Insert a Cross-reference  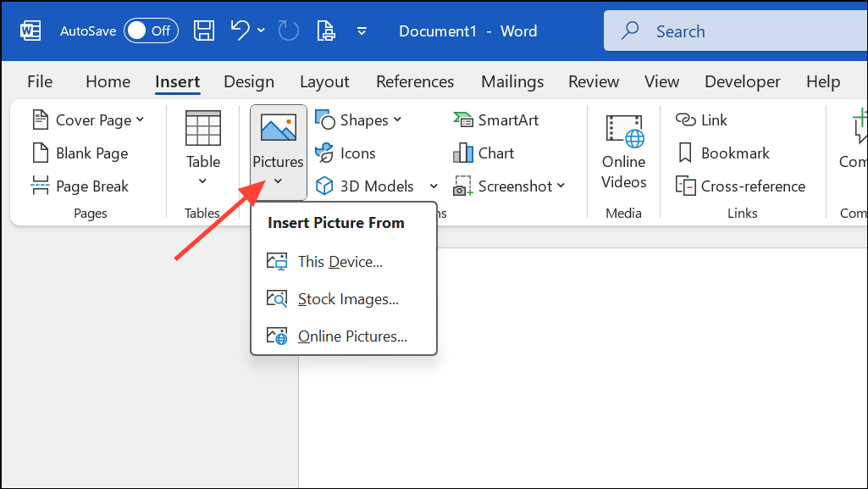740,186
